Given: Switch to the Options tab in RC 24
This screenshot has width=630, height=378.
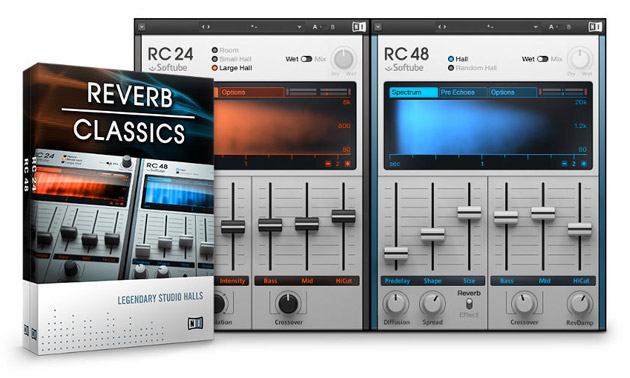Looking at the screenshot, I should pos(251,92).
